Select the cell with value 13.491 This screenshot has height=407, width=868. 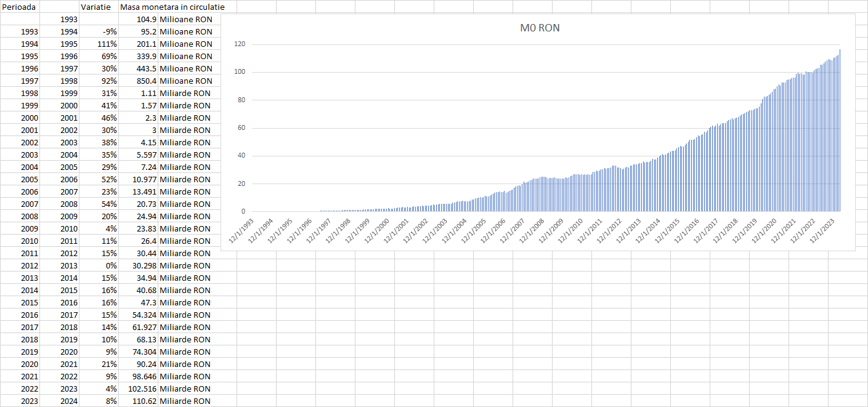tap(138, 191)
